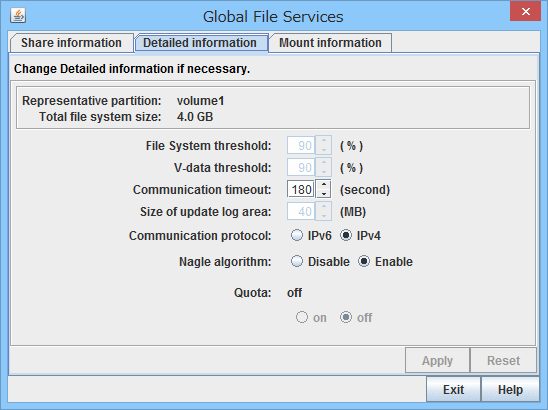Exit the Global File Services dialog
The width and height of the screenshot is (548, 410).
click(x=454, y=389)
